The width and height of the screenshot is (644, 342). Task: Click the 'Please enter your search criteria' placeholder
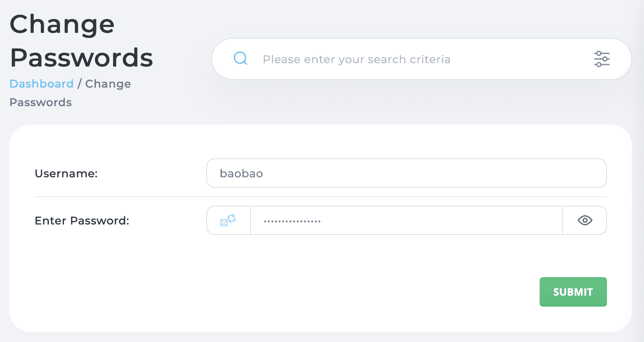[357, 59]
